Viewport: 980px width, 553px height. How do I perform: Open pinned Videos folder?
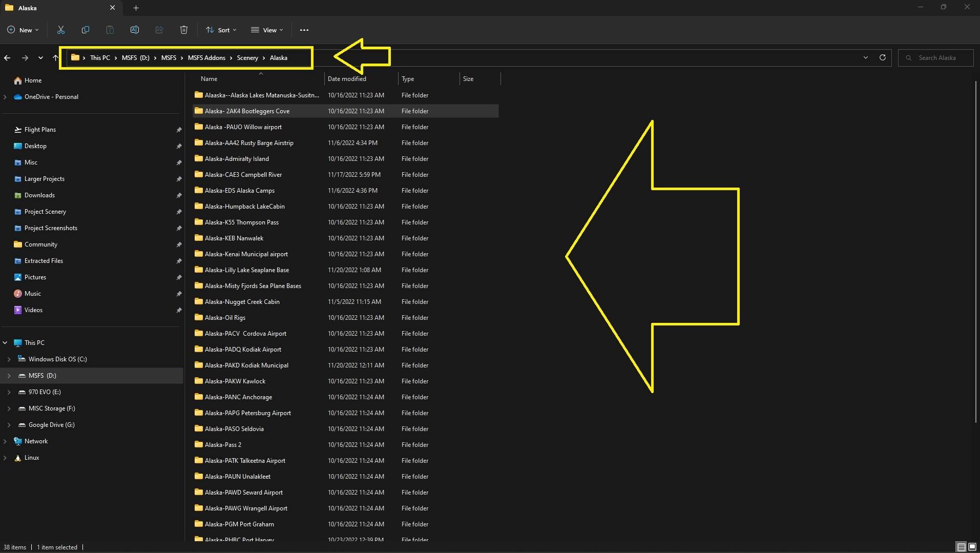pos(33,310)
